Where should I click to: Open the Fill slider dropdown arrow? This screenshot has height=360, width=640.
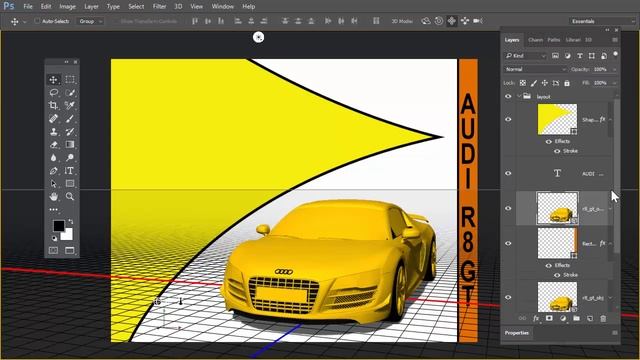click(x=614, y=83)
